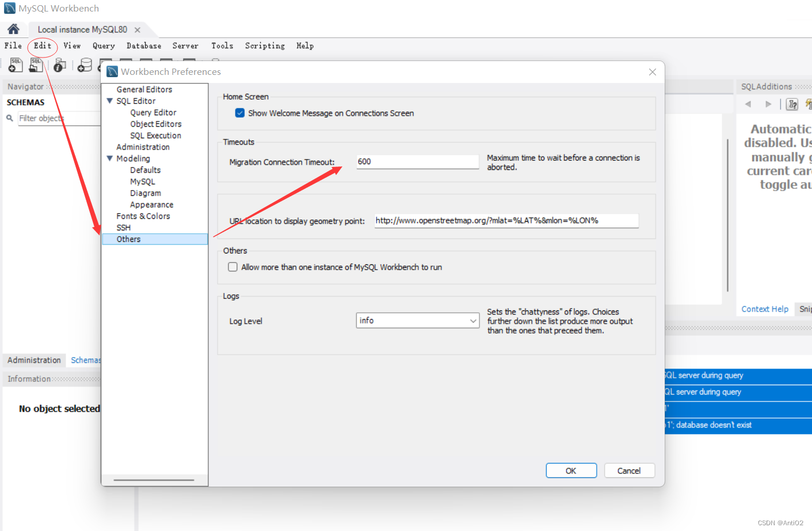Open the Edit menu
Image resolution: width=812 pixels, height=531 pixels.
click(43, 45)
